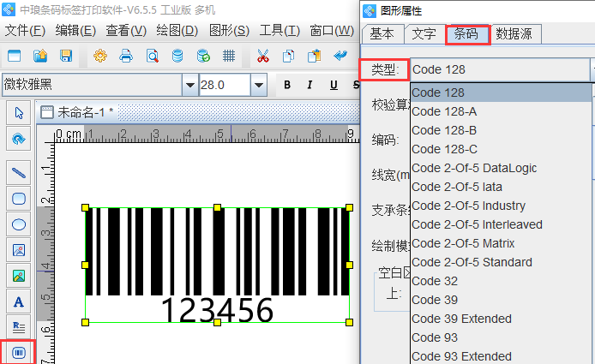This screenshot has width=595, height=364.
Task: Toggle the grid display icon
Action: coord(229,57)
